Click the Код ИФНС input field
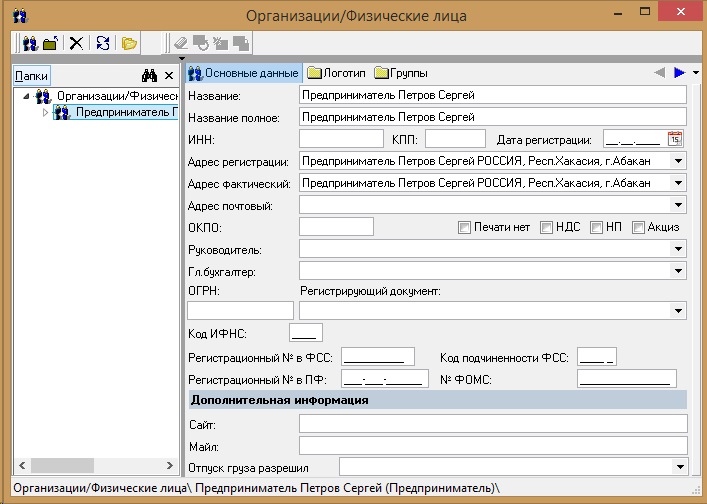The width and height of the screenshot is (707, 504). pos(306,333)
